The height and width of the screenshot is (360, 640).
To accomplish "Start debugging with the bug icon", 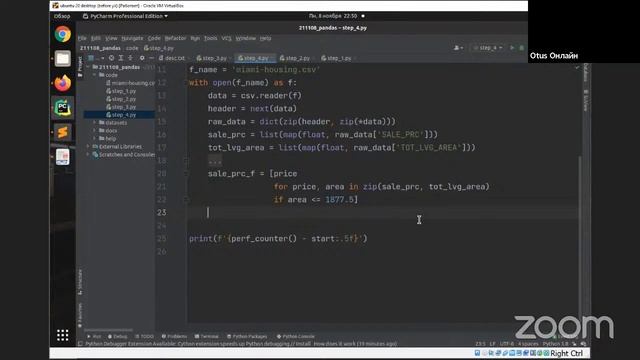I will (522, 48).
